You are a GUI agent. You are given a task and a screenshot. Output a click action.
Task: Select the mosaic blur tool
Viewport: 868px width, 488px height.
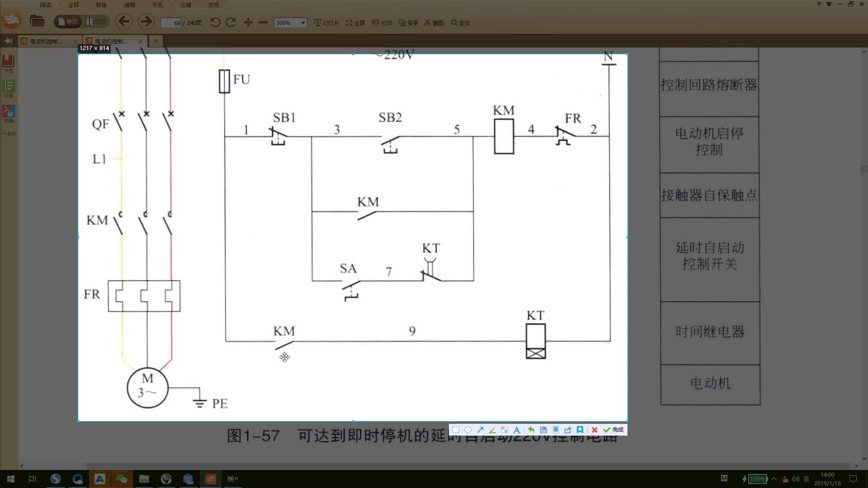[x=505, y=430]
